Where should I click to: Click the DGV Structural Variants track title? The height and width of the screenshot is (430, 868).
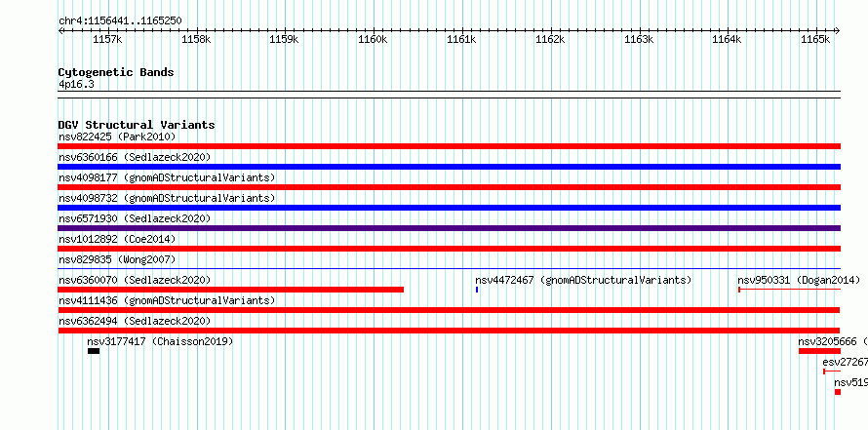pyautogui.click(x=137, y=125)
